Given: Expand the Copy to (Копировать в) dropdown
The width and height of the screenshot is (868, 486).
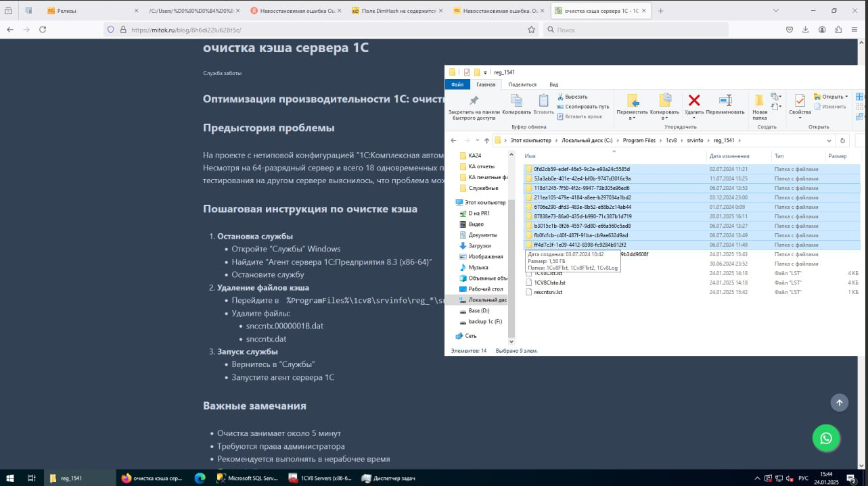Looking at the screenshot, I should [664, 118].
